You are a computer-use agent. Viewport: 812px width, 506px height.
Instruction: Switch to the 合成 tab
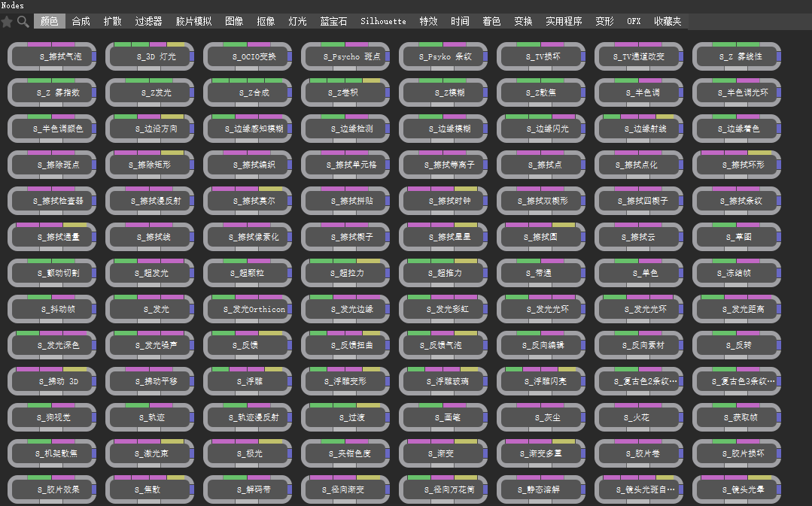pyautogui.click(x=81, y=21)
